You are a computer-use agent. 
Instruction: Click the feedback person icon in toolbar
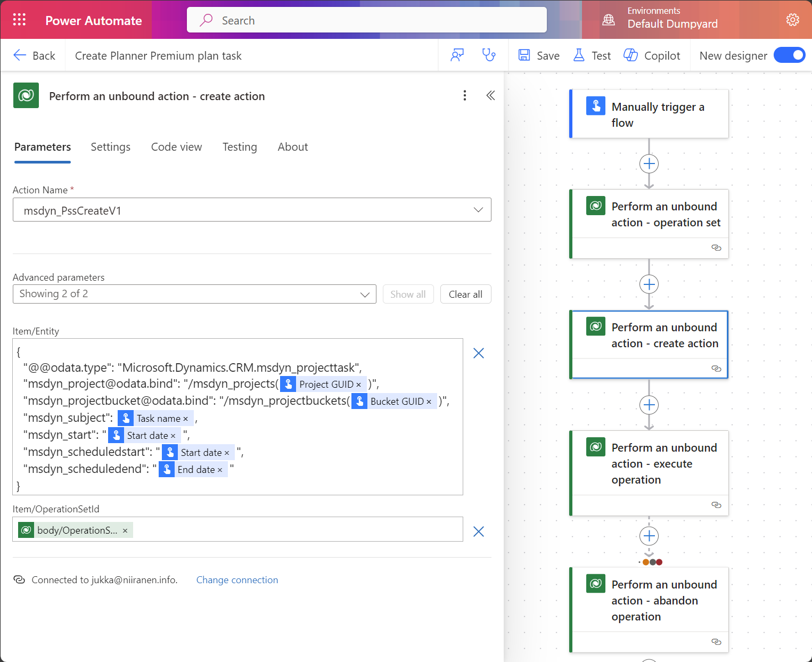pyautogui.click(x=457, y=55)
